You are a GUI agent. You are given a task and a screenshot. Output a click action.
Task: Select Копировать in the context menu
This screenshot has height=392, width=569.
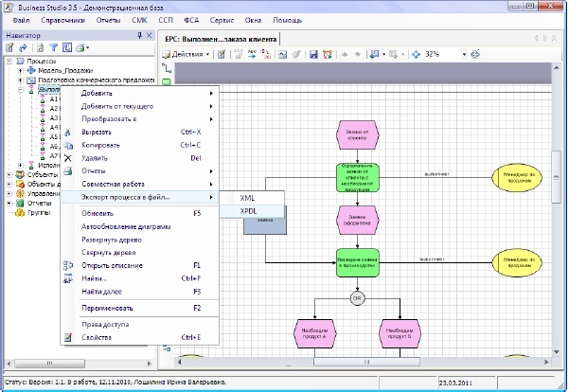pos(101,145)
